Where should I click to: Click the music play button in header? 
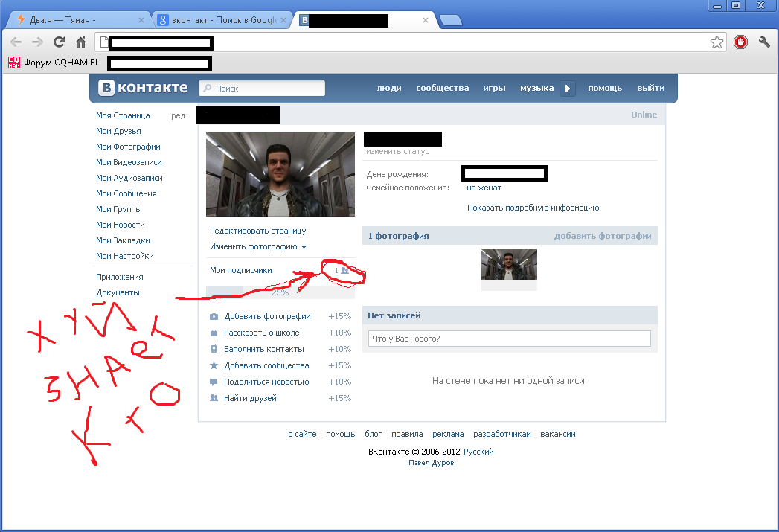coord(568,89)
